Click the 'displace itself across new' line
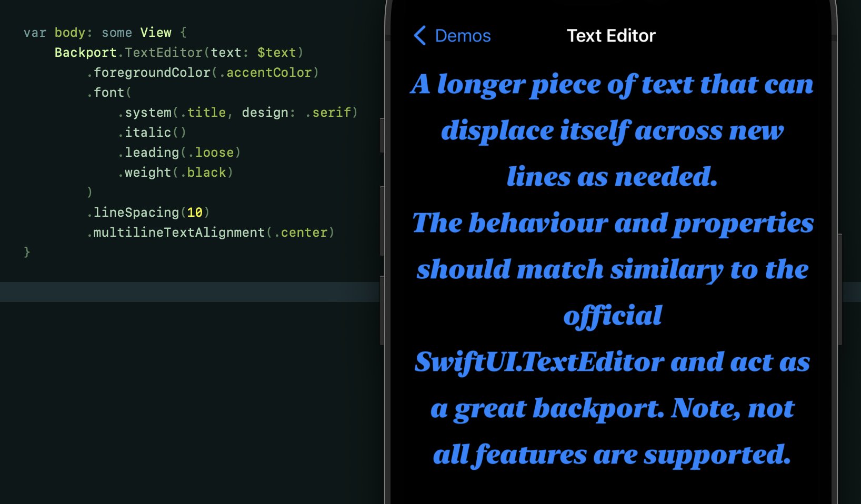Screen dimensions: 861x504 coord(612,131)
